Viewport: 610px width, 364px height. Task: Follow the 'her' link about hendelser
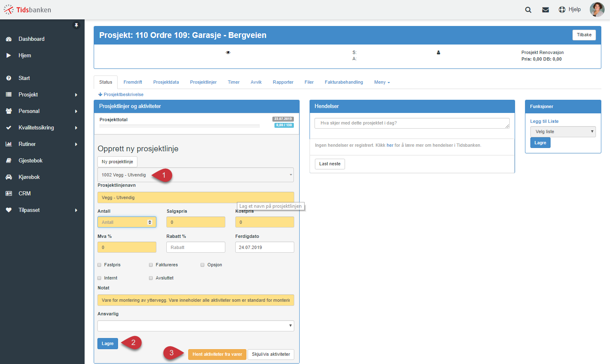pos(390,145)
